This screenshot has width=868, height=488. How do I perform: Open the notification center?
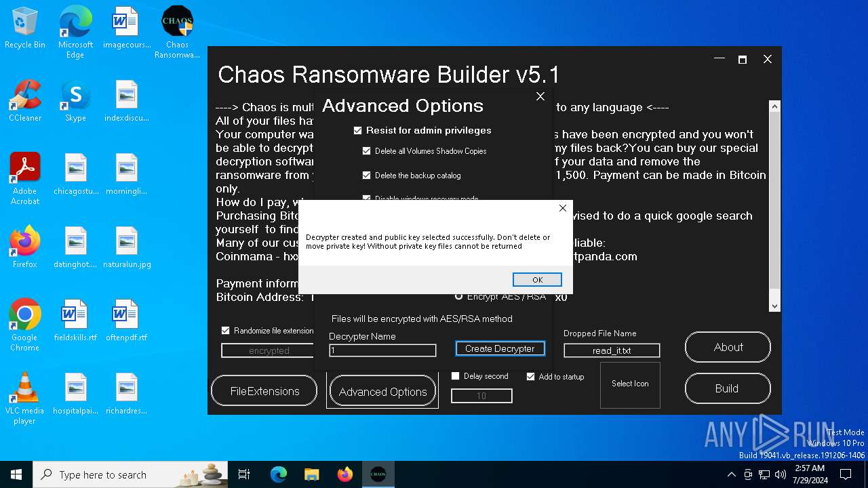[846, 474]
